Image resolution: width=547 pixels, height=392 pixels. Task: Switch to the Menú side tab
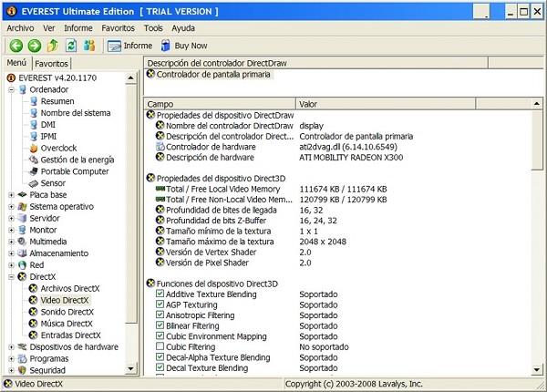point(16,63)
